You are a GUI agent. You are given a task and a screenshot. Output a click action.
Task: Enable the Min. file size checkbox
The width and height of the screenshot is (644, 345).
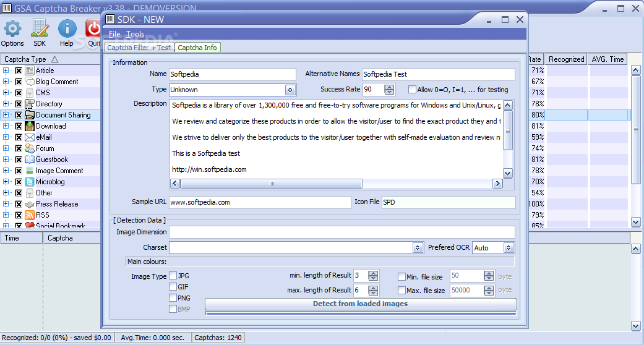click(x=401, y=277)
